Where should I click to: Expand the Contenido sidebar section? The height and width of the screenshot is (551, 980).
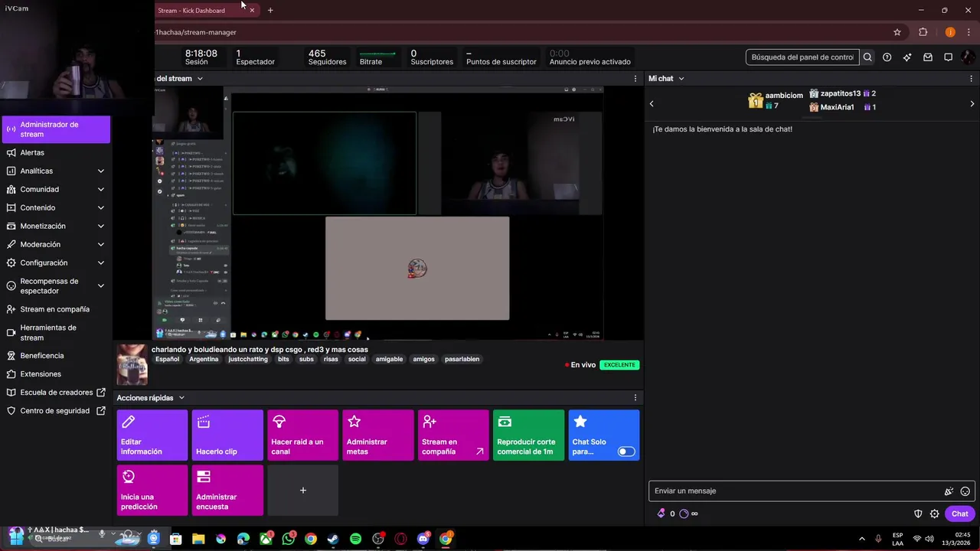pyautogui.click(x=100, y=207)
